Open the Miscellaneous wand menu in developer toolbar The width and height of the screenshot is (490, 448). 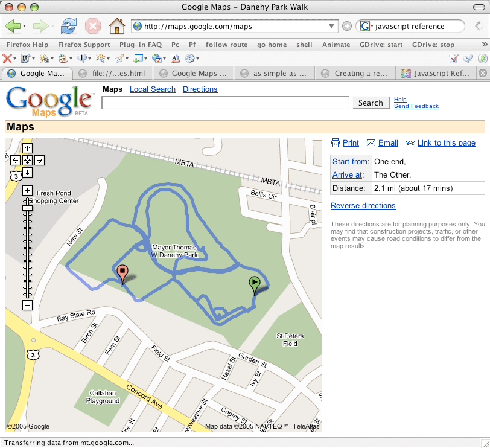click(x=103, y=59)
